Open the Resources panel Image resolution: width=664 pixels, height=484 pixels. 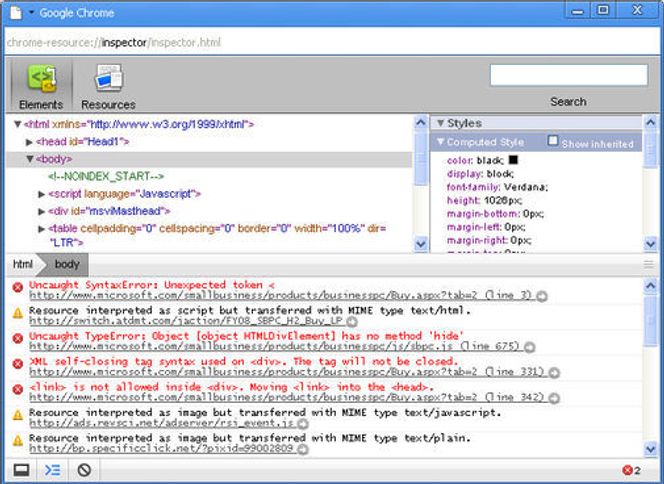tap(108, 86)
